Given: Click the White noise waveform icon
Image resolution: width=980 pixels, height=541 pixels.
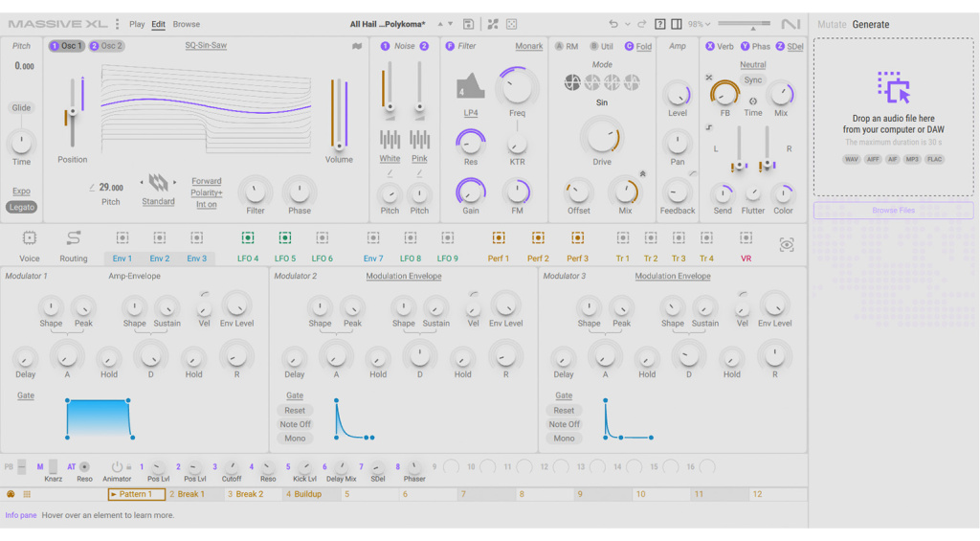Looking at the screenshot, I should (390, 140).
